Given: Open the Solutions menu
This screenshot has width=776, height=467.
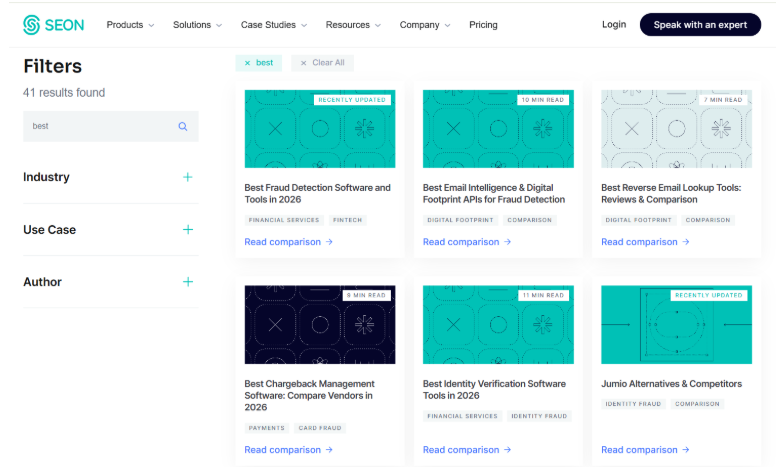Looking at the screenshot, I should click(197, 25).
